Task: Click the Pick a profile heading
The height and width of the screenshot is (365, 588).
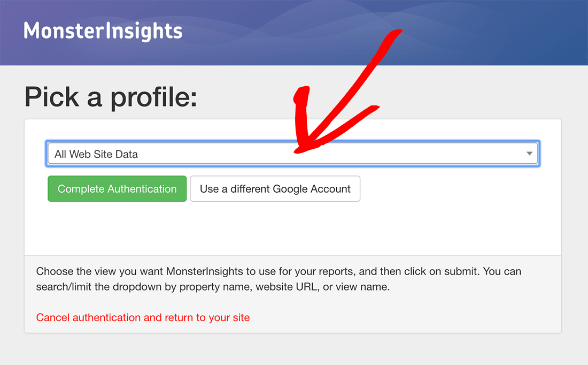Action: [x=111, y=97]
